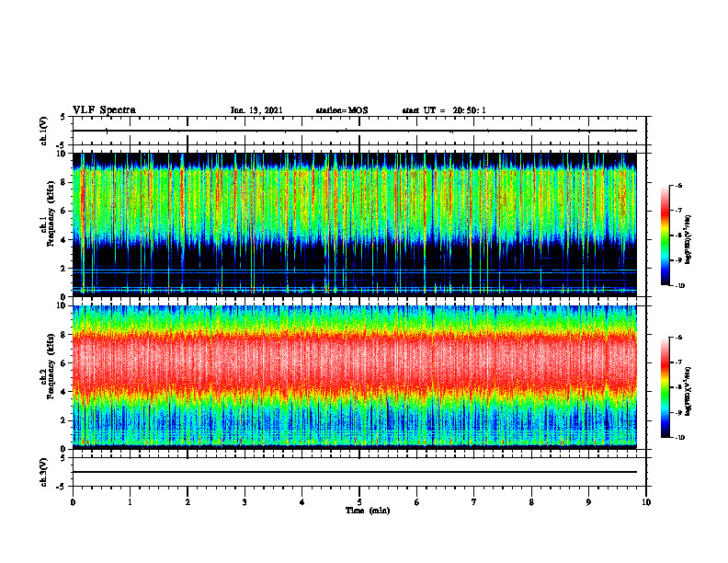Click the "0" tick label on the time axis
728x563 pixels.
click(x=73, y=502)
